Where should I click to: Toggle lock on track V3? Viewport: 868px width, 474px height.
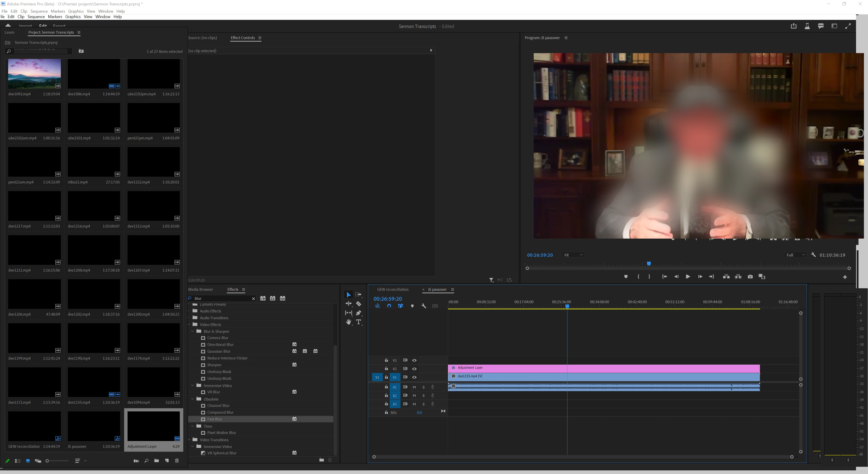(x=387, y=360)
